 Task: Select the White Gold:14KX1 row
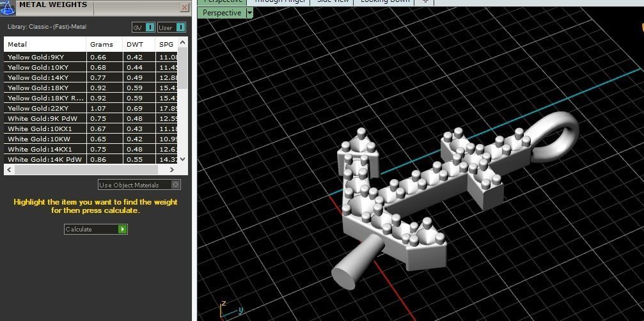tap(91, 150)
